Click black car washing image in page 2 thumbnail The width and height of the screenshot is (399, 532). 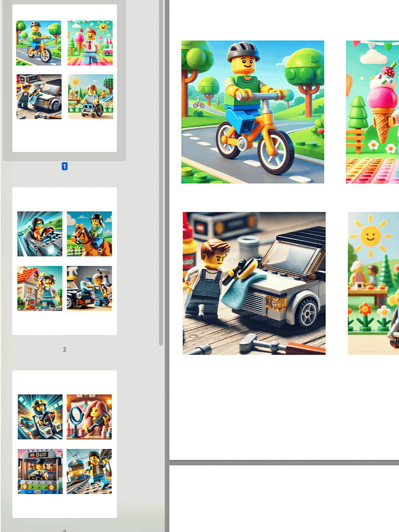(x=90, y=288)
